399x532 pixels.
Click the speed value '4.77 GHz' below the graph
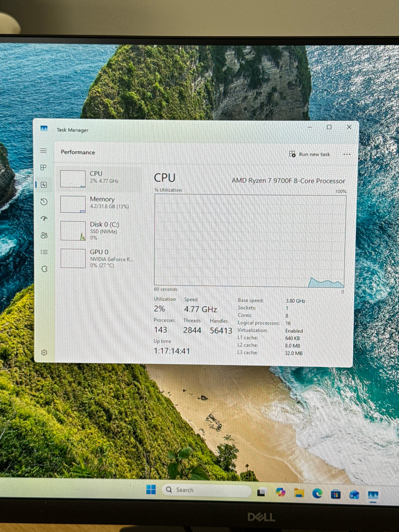pos(200,309)
